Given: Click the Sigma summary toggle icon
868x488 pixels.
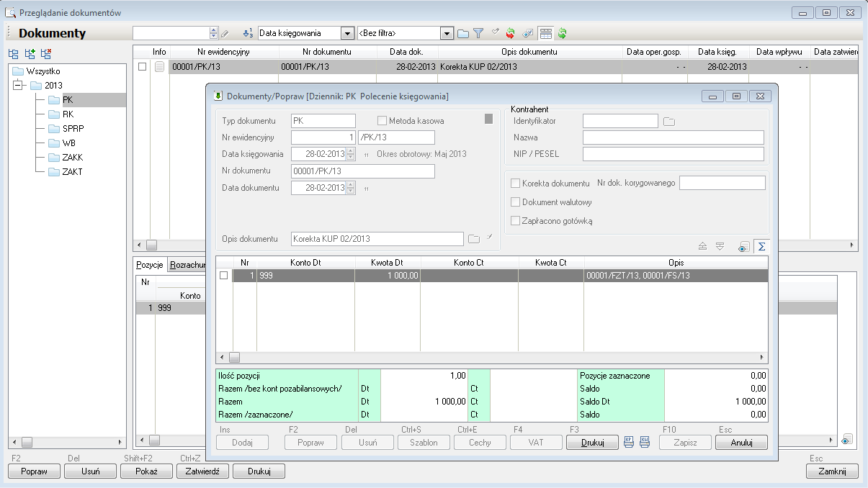Looking at the screenshot, I should pos(761,247).
